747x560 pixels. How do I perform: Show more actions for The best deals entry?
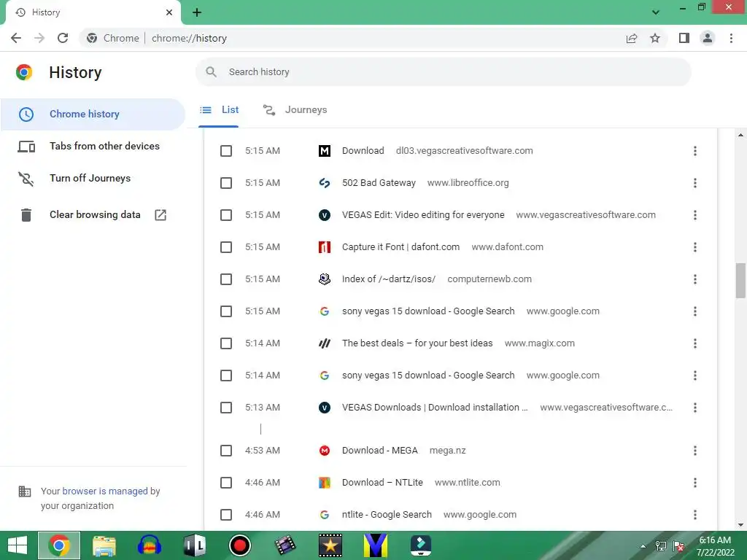695,343
